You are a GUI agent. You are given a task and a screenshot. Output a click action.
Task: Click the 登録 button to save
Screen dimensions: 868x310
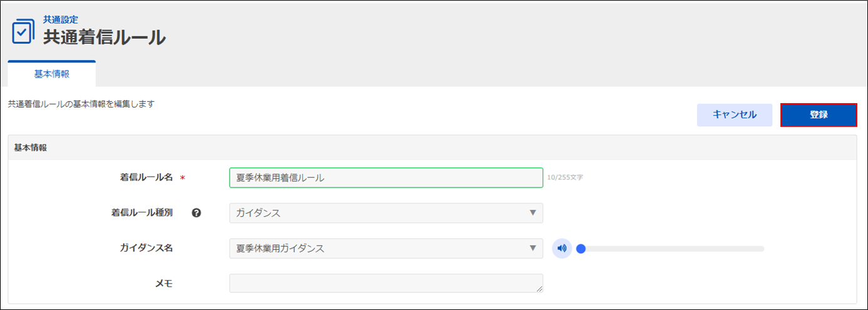(x=819, y=115)
